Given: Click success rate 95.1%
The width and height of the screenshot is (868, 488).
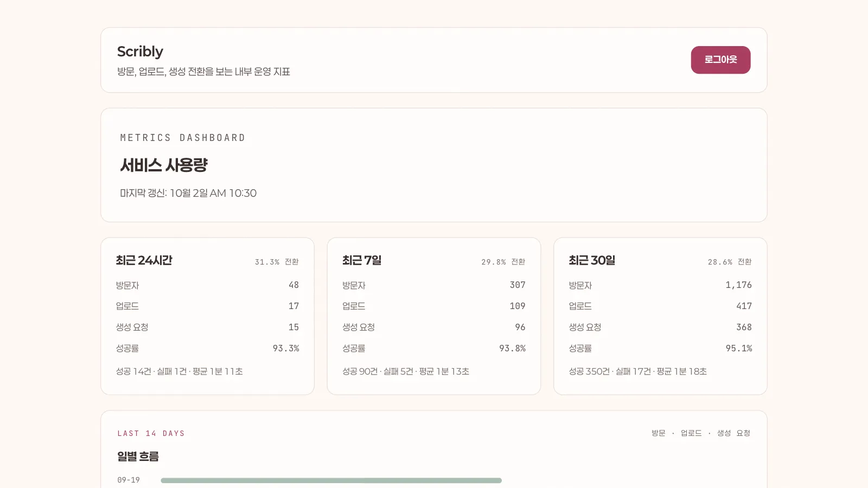Looking at the screenshot, I should tap(739, 348).
